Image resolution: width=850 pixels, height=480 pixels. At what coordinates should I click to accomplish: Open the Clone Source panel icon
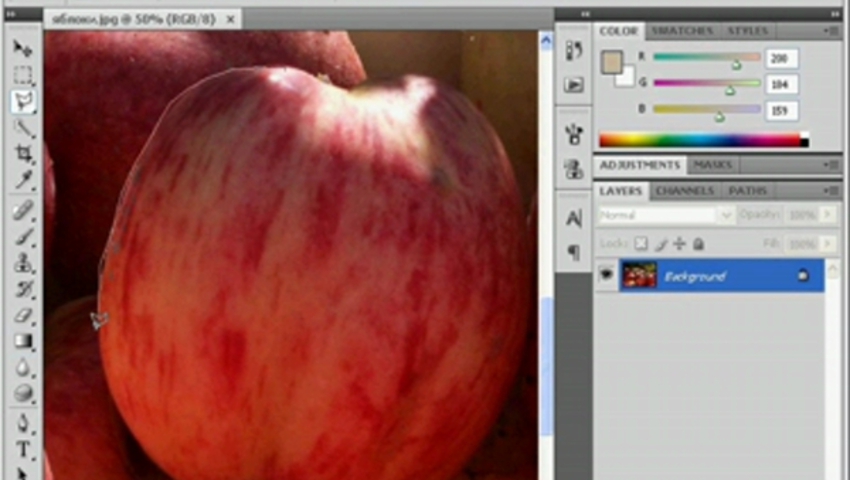(574, 169)
